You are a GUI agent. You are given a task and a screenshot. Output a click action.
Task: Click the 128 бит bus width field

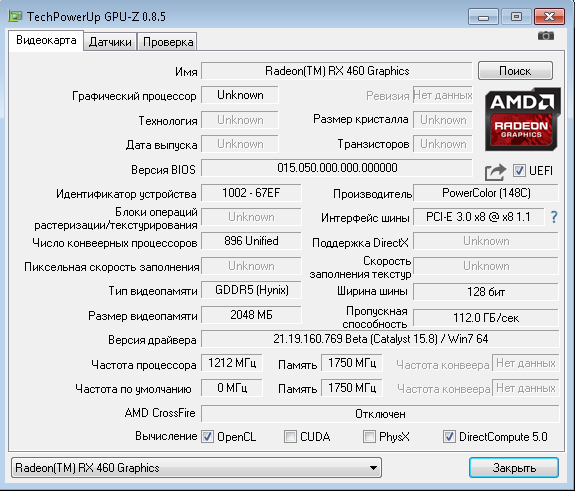click(x=486, y=292)
